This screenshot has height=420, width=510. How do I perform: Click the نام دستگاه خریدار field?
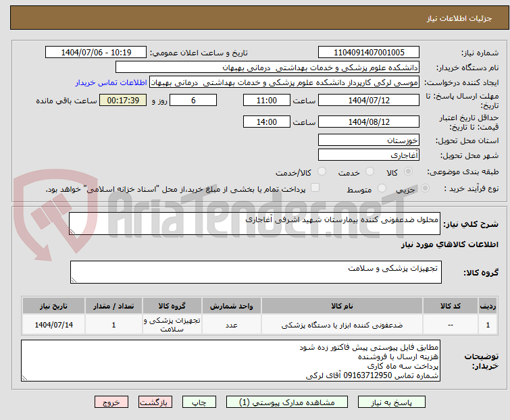tap(267, 68)
